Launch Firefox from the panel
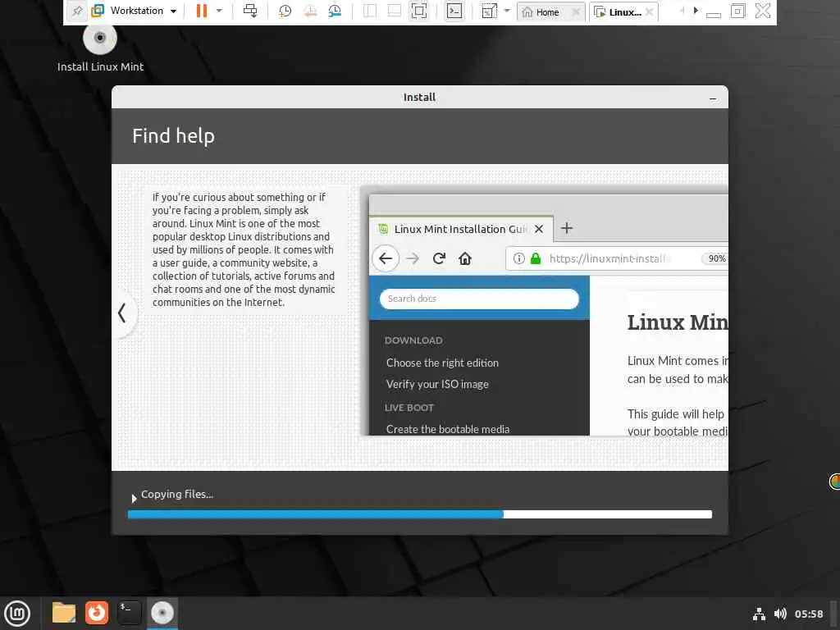 point(97,613)
